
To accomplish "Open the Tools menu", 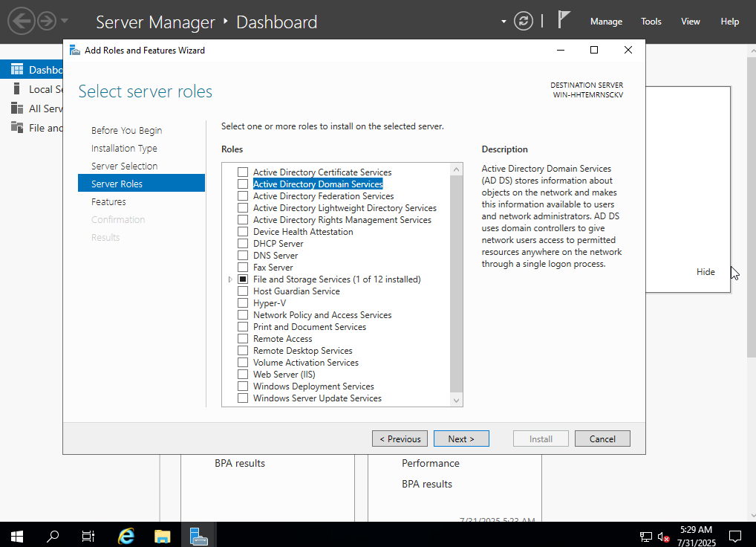I will click(x=651, y=22).
